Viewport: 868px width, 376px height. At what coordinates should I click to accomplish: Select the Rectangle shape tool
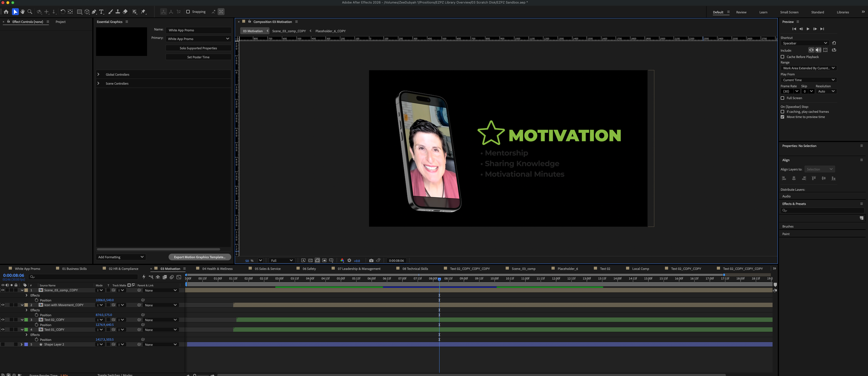[80, 12]
